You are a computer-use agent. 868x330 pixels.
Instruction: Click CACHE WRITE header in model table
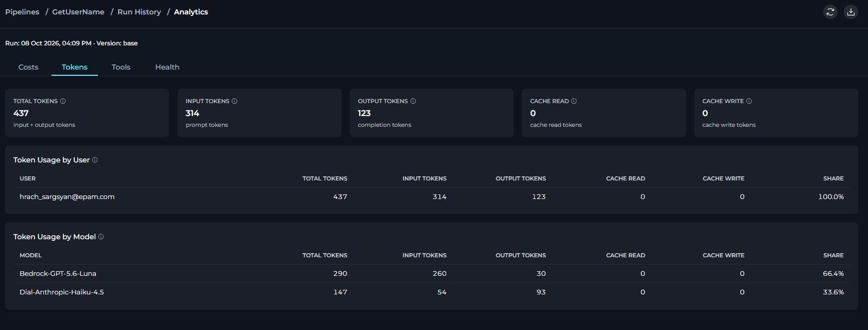pos(724,255)
